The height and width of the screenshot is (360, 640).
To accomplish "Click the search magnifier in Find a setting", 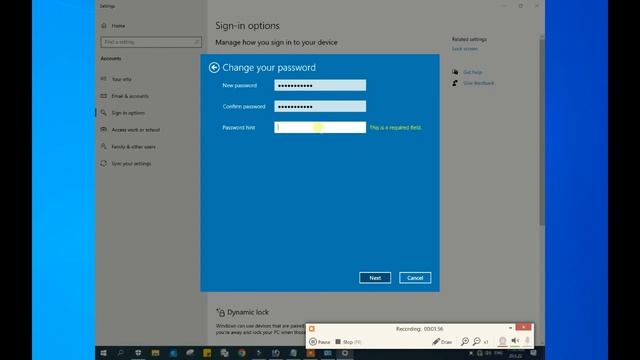I will (196, 42).
